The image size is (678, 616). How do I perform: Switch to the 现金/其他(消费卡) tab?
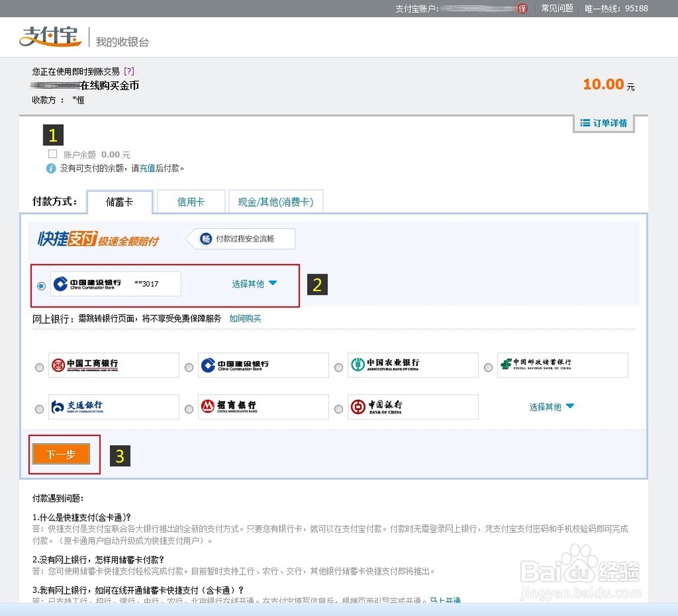click(276, 201)
